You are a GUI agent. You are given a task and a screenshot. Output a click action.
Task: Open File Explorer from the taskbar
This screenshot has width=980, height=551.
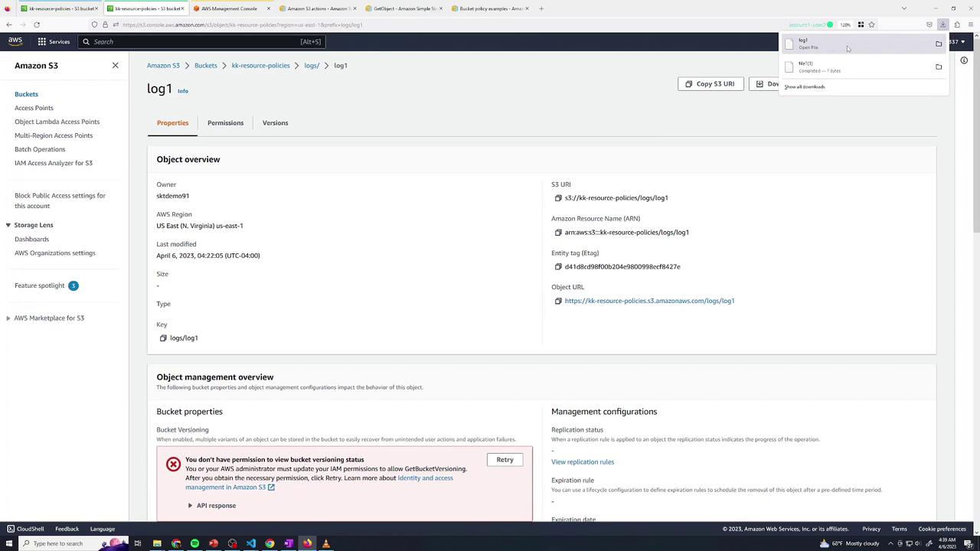[x=157, y=543]
